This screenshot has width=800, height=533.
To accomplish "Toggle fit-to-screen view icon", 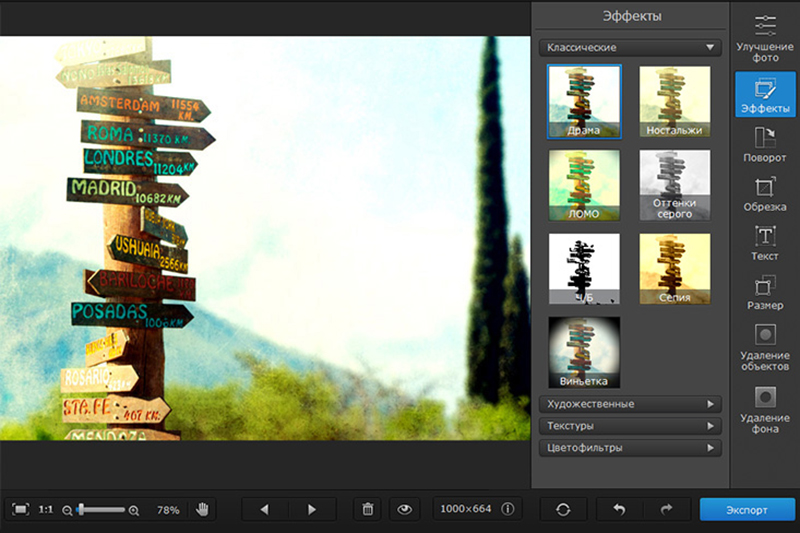I will [x=20, y=509].
